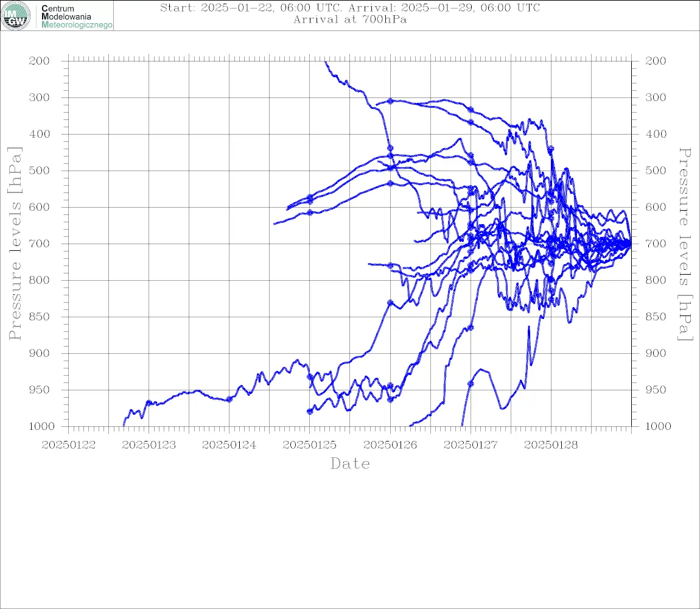Click the right-axis 1000 pressure label

[658, 426]
